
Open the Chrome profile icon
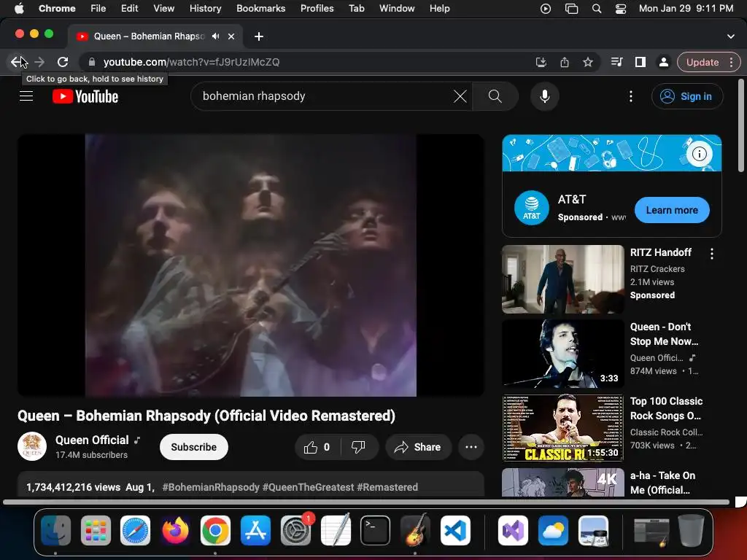point(663,62)
